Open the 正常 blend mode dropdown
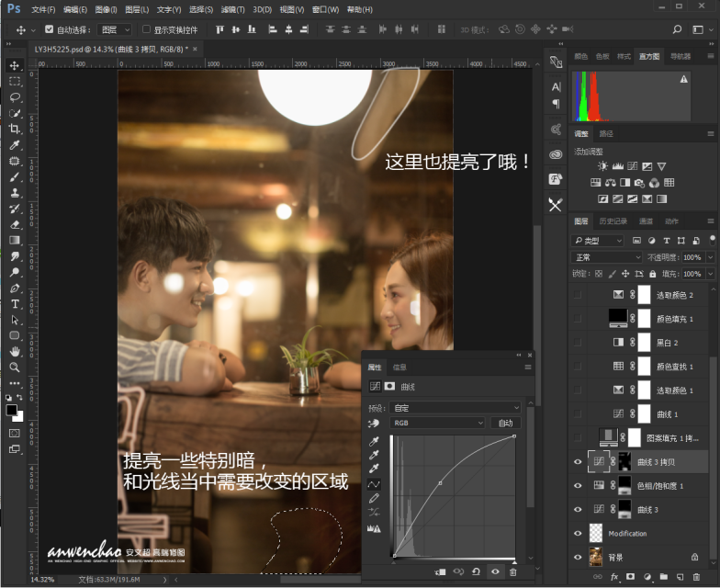Viewport: 720px width, 588px height. [x=606, y=257]
